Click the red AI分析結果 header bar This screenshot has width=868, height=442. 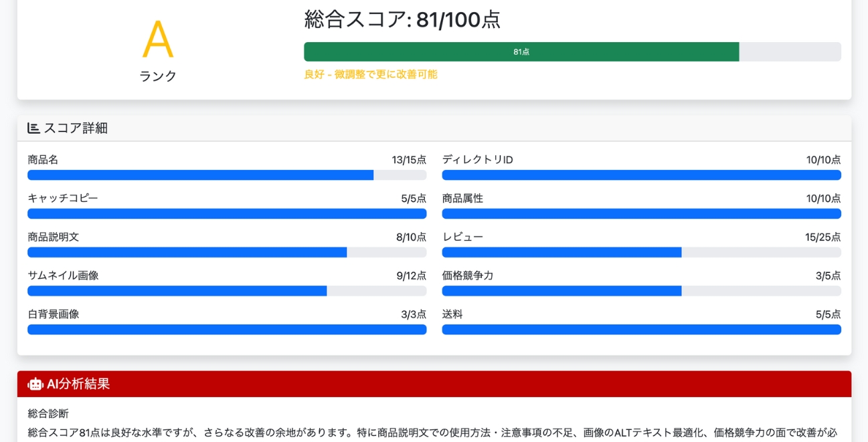(x=434, y=384)
